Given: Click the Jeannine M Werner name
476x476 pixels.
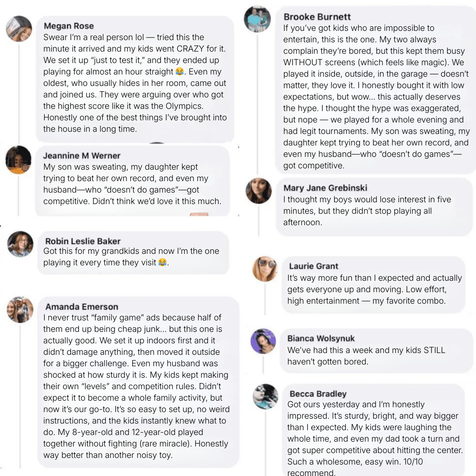Looking at the screenshot, I should [82, 156].
